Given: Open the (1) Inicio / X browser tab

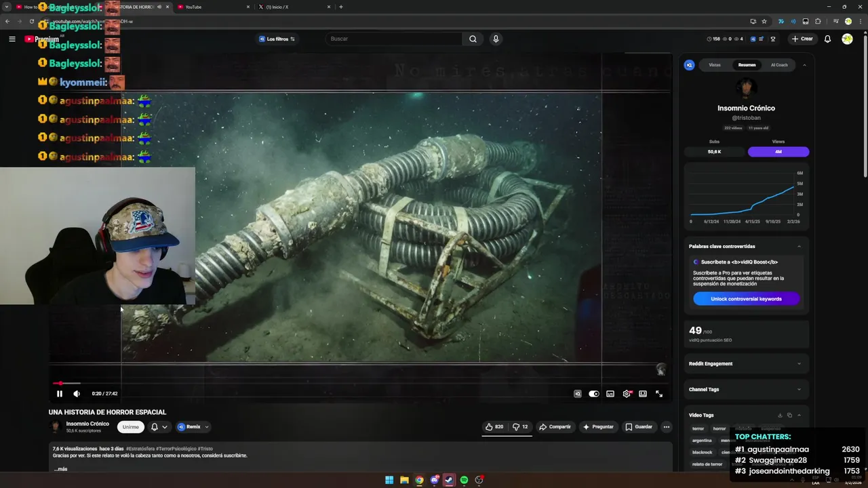Looking at the screenshot, I should tap(293, 7).
